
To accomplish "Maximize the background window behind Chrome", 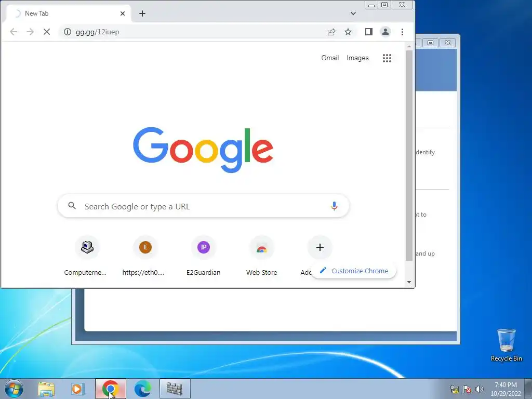I will pos(430,43).
